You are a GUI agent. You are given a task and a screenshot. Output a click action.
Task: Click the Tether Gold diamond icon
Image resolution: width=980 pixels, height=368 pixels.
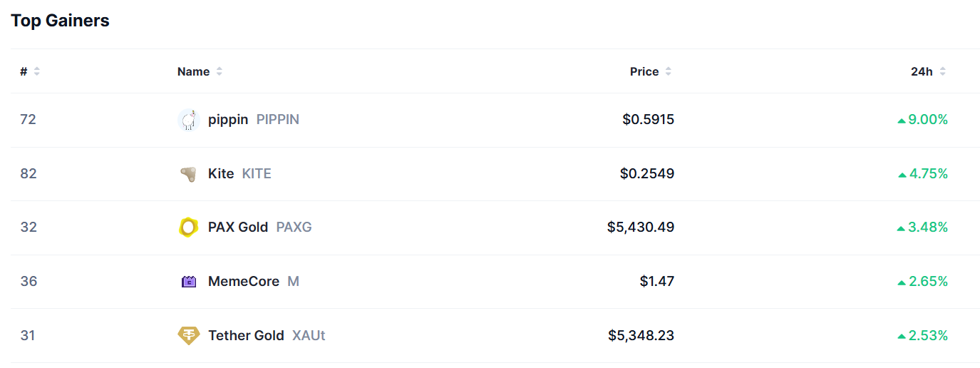(188, 335)
